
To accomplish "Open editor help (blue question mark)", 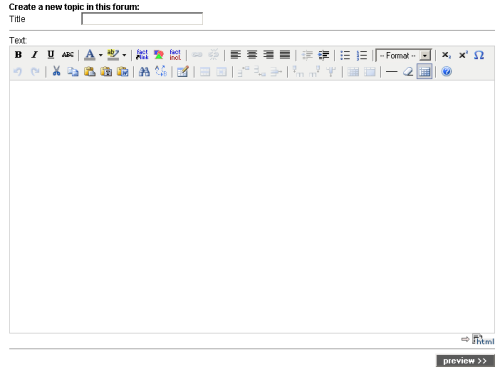I will click(446, 72).
